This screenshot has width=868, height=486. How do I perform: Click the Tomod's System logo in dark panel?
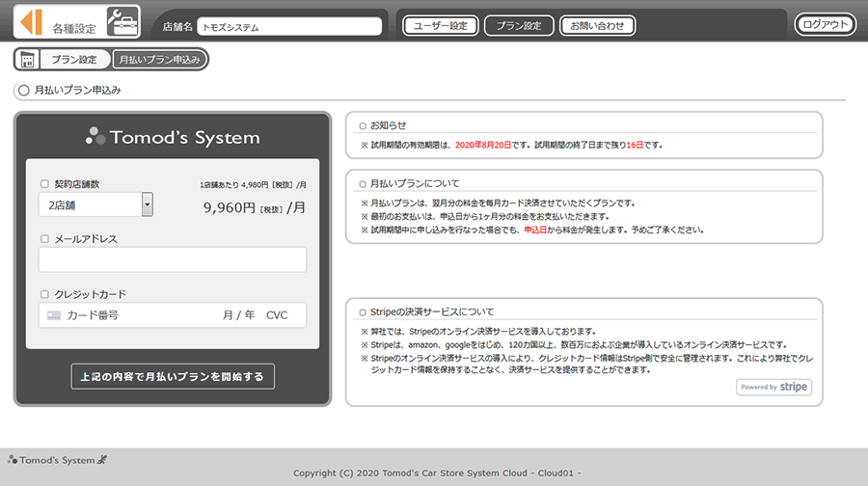[173, 137]
